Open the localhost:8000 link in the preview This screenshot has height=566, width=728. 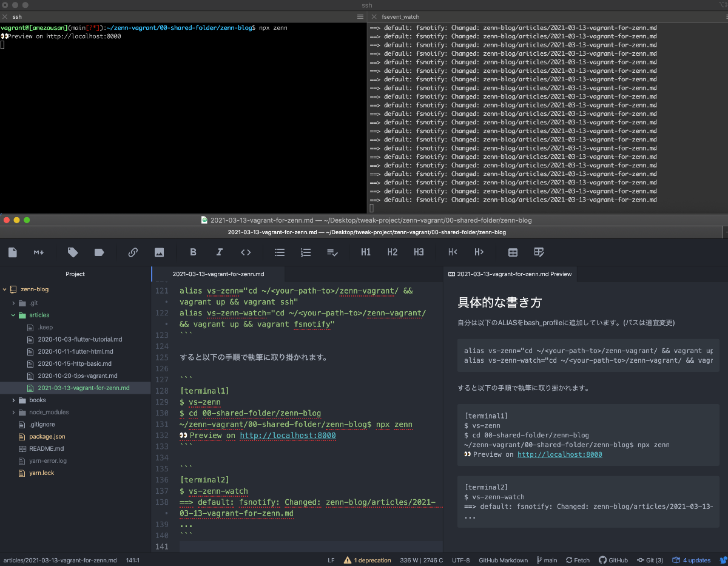click(x=559, y=454)
